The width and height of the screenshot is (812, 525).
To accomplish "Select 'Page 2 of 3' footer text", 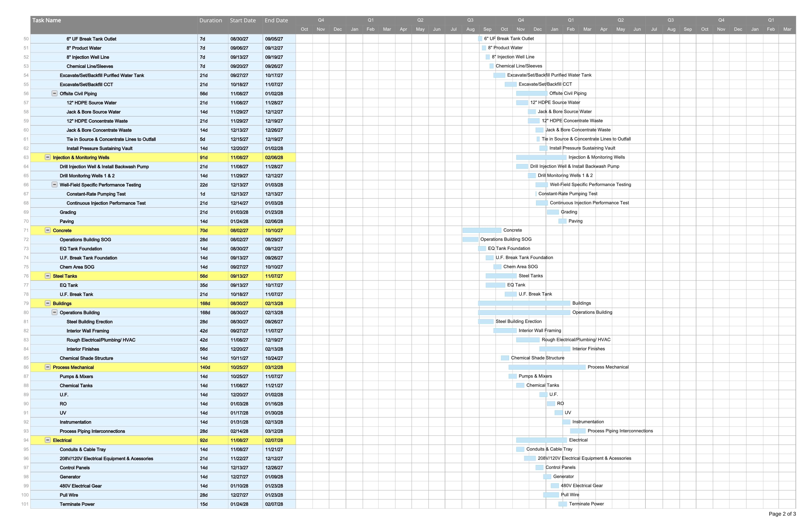I will pyautogui.click(x=782, y=514).
